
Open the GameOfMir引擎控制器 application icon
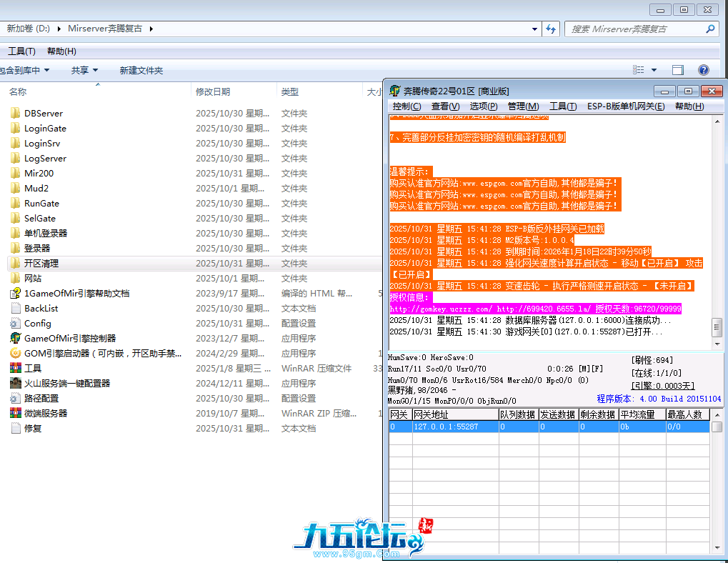point(16,338)
